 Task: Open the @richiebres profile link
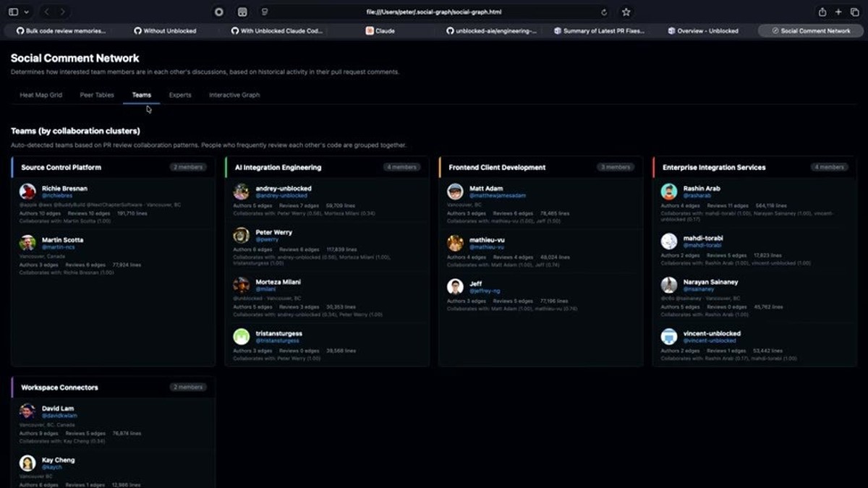pos(57,195)
